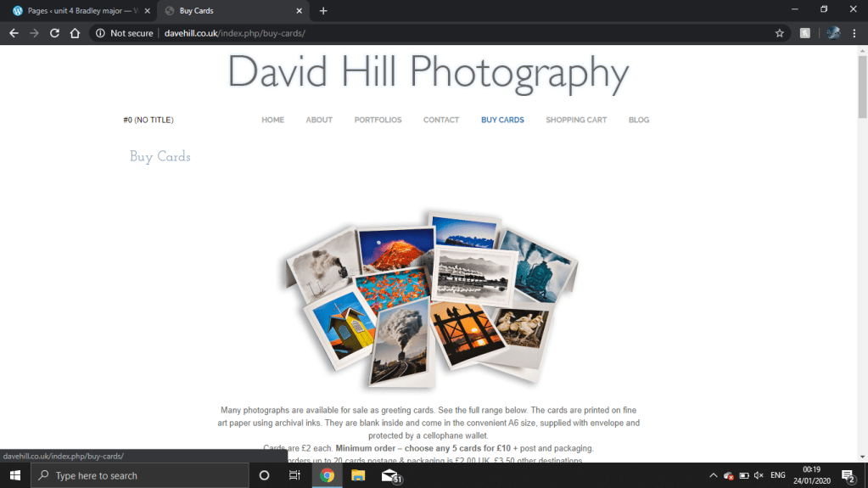Show hidden system tray icons
The height and width of the screenshot is (488, 868).
[711, 476]
